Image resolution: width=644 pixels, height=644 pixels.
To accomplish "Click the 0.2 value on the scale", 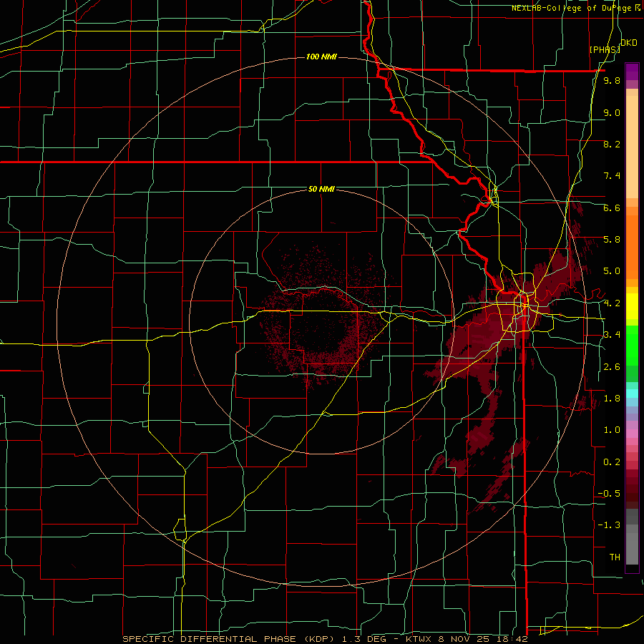I will 612,462.
